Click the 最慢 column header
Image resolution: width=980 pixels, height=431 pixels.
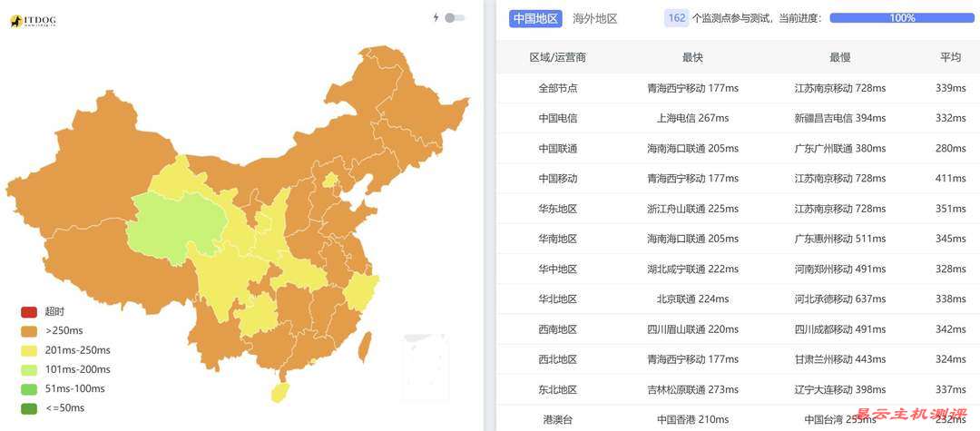(x=839, y=57)
